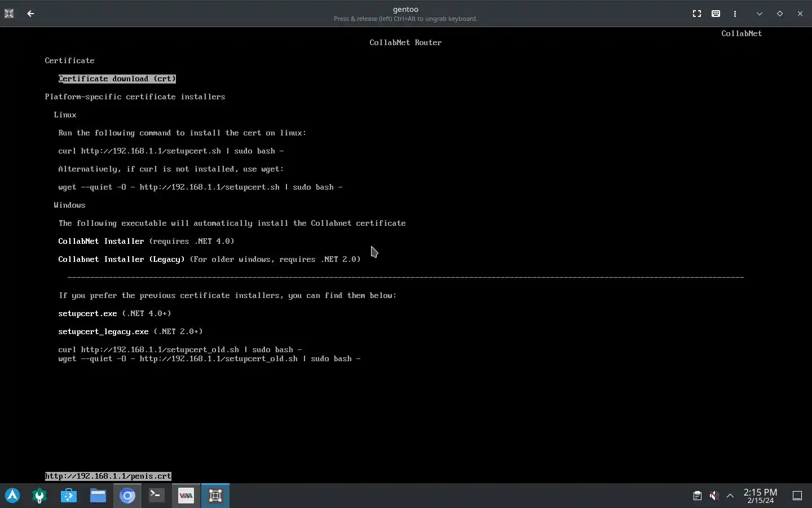Follow the setupcert.exe link
The height and width of the screenshot is (508, 812).
click(x=87, y=313)
